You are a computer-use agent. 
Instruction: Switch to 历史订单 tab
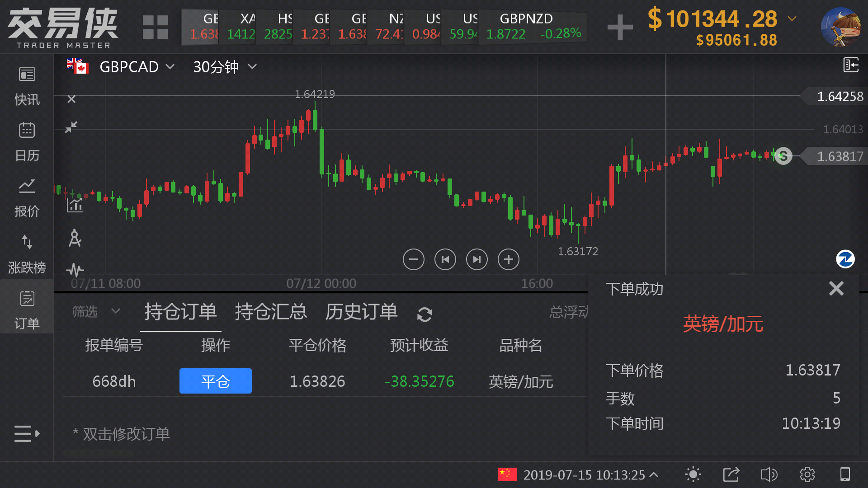click(x=361, y=312)
